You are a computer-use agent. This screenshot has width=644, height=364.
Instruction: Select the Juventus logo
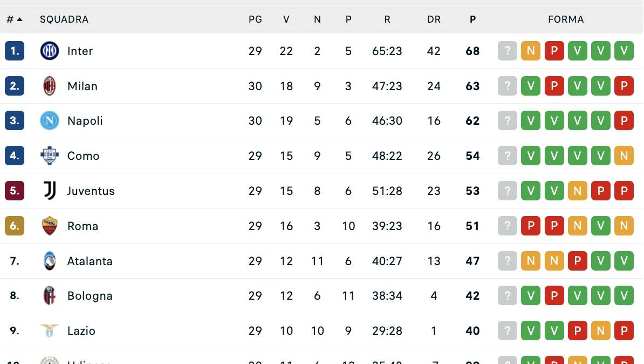pos(49,191)
